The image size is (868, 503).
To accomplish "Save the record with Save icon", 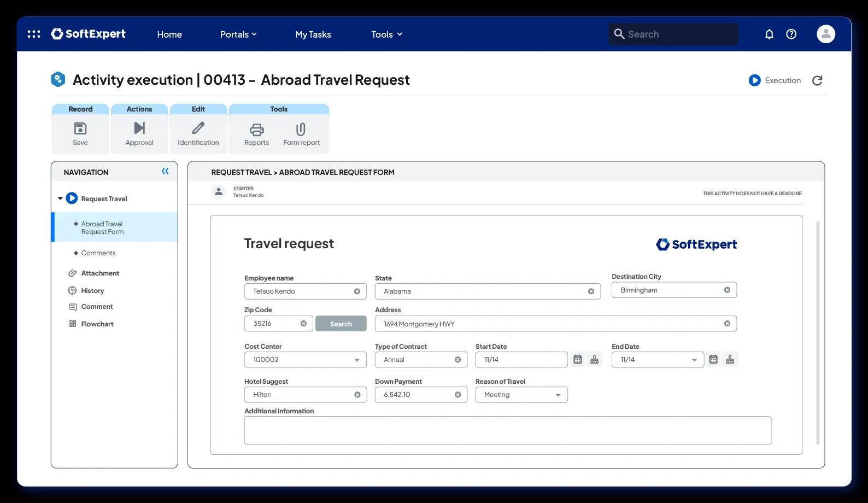I will pos(80,128).
